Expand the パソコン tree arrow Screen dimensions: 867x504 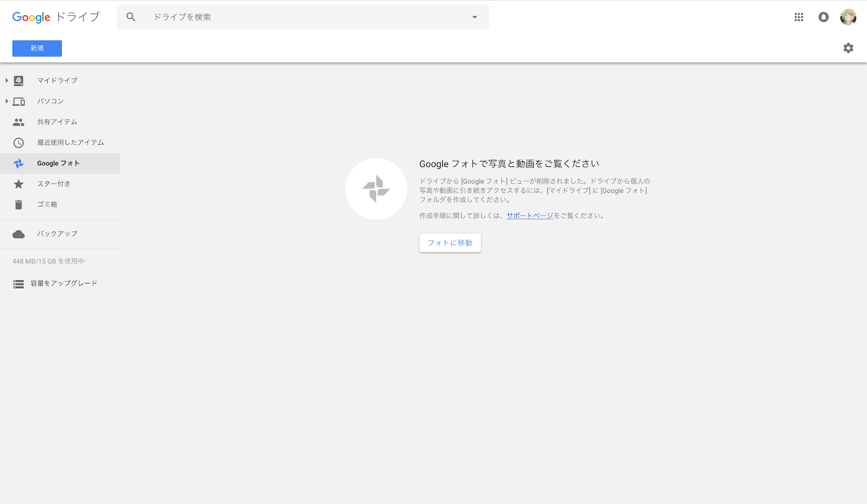(7, 101)
